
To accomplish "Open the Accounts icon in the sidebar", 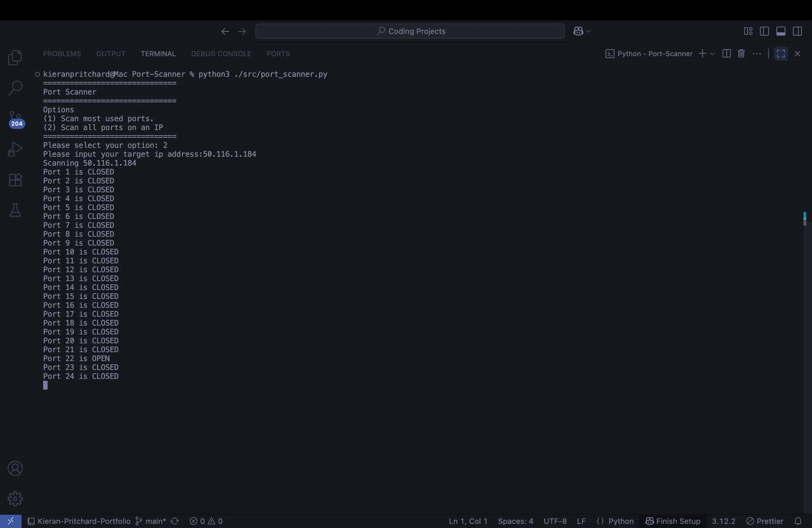I will [15, 469].
